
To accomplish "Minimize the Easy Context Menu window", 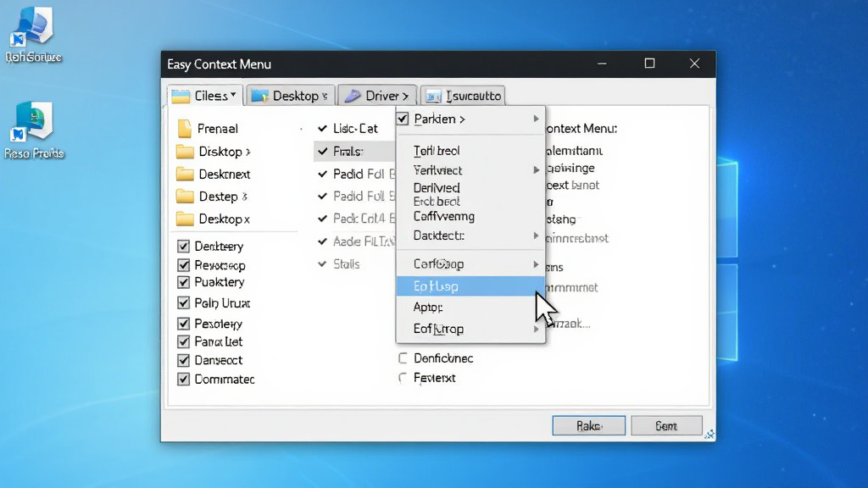I will (x=603, y=64).
